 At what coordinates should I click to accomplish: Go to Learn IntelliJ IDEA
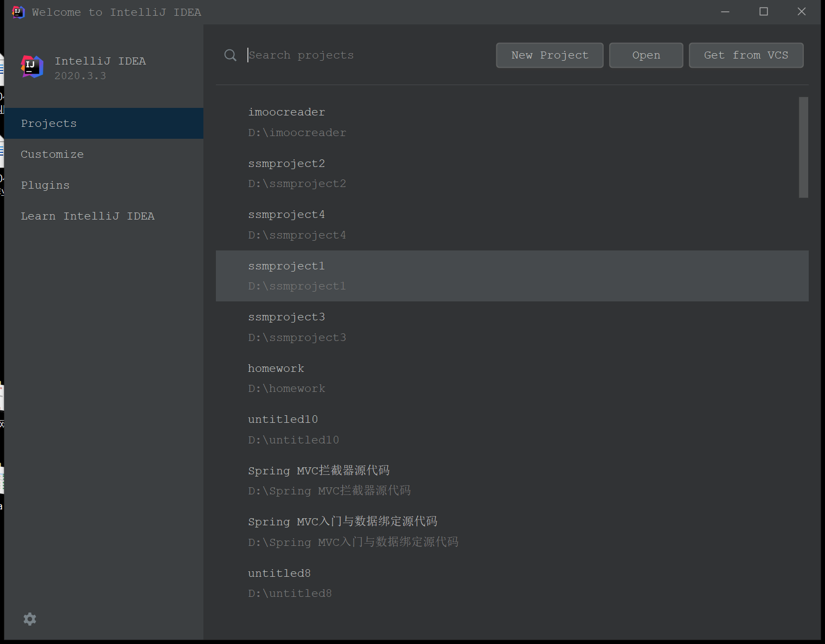(x=104, y=216)
